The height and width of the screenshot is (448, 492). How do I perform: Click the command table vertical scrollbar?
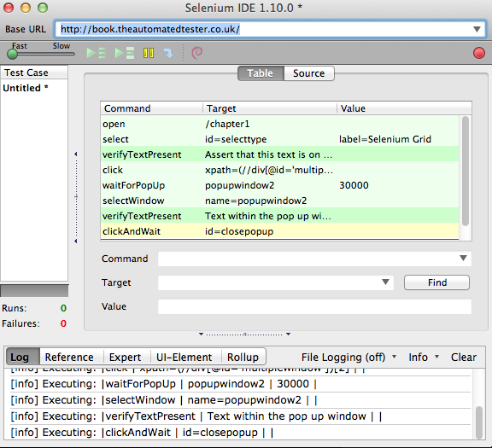click(x=466, y=171)
